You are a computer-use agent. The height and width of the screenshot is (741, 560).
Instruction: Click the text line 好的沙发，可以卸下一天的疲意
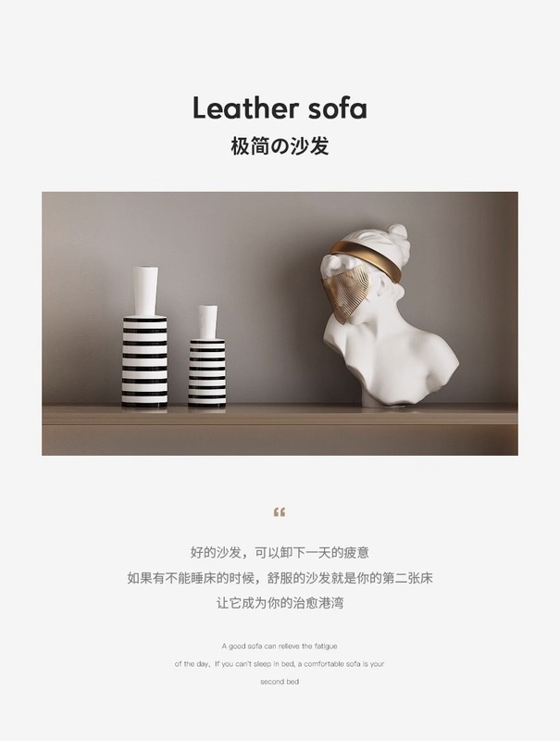pyautogui.click(x=280, y=552)
